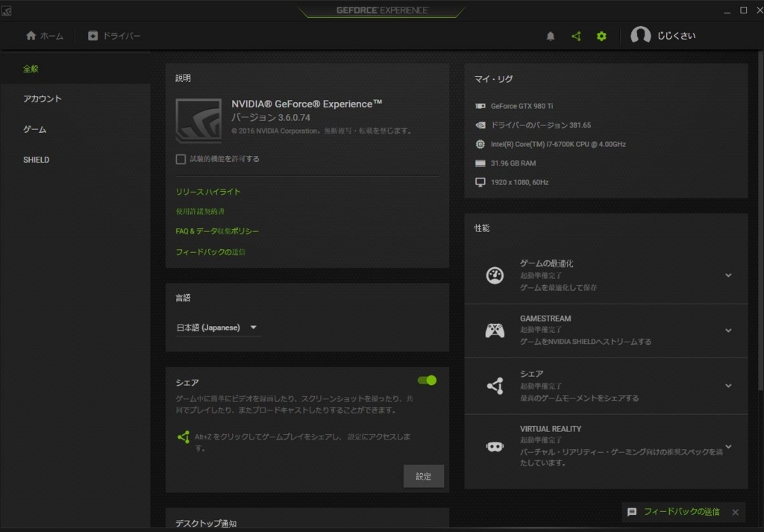Click the GPU icon beside GeForce GTX 980 Ti
Screen dimensions: 764x532
click(480, 106)
